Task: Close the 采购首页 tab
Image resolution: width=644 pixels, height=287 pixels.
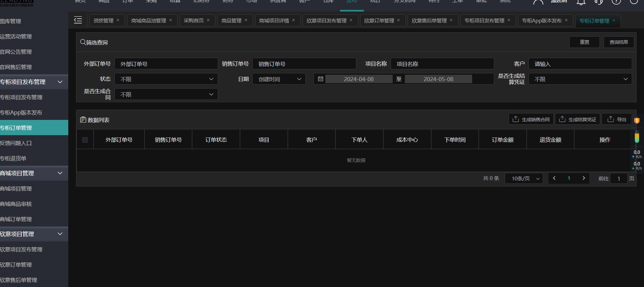Action: [208, 20]
